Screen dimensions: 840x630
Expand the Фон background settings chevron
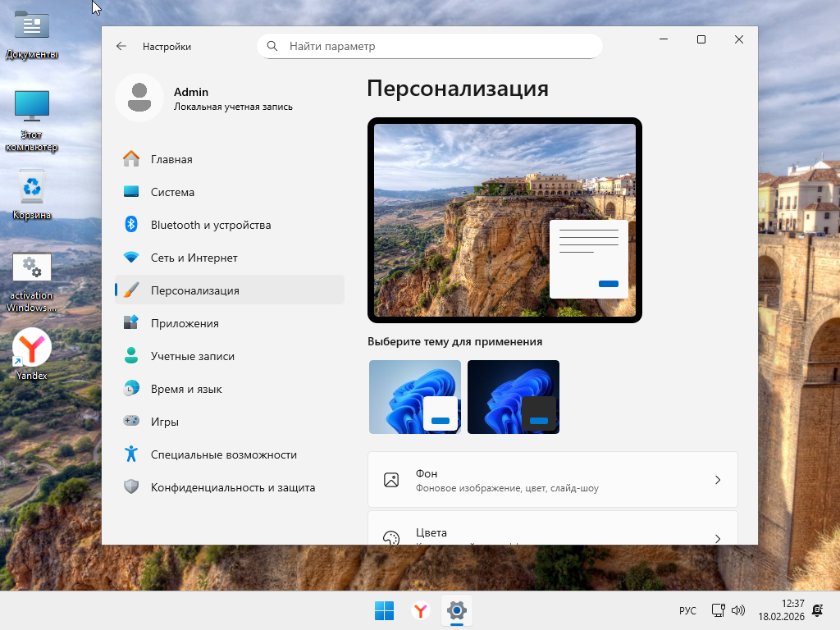(x=717, y=480)
